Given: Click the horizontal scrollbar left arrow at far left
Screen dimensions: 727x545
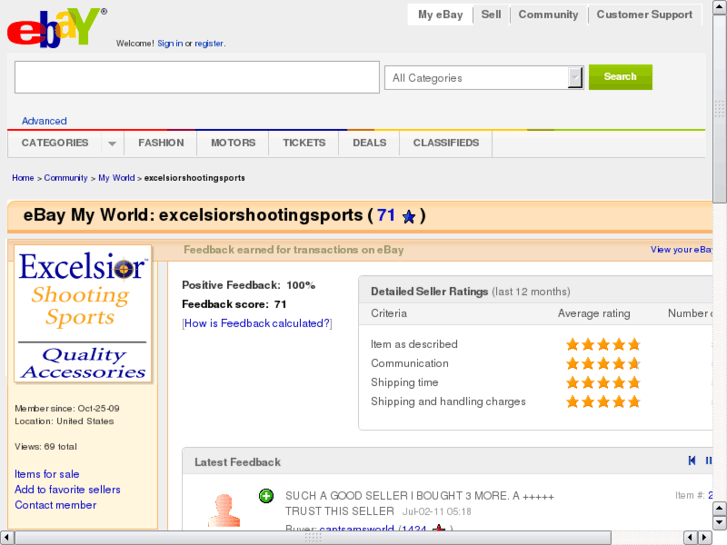Looking at the screenshot, I should pyautogui.click(x=6, y=538).
